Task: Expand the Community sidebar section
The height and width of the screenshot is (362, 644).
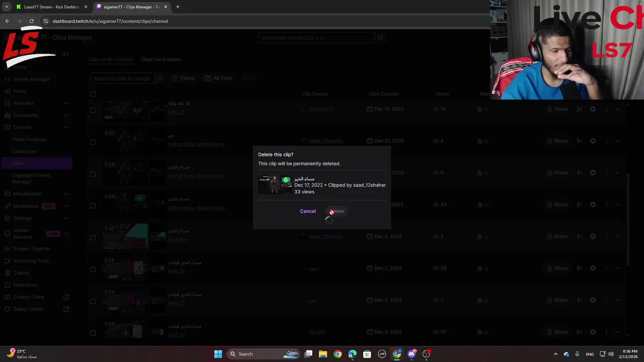Action: click(x=66, y=115)
